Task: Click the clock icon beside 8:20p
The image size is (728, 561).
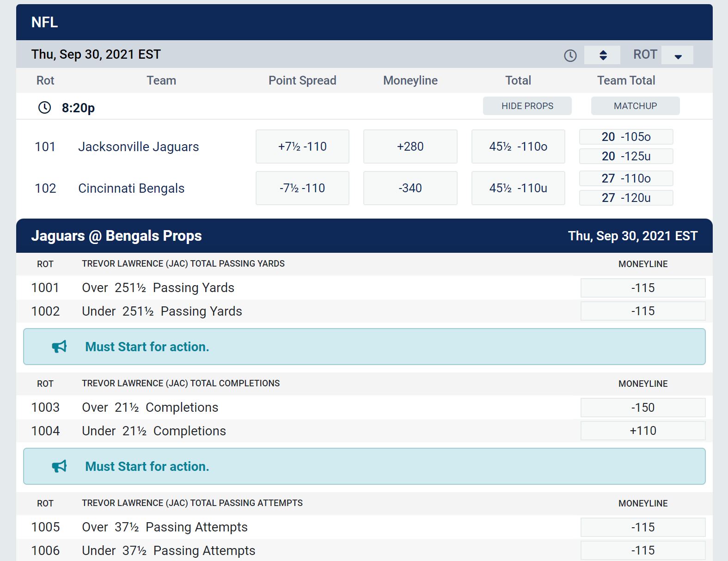Action: click(44, 108)
